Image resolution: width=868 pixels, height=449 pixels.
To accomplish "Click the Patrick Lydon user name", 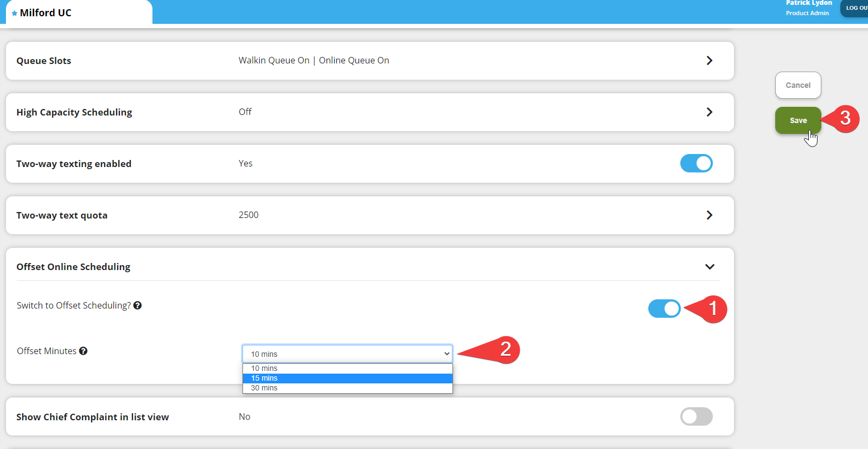I will point(808,3).
